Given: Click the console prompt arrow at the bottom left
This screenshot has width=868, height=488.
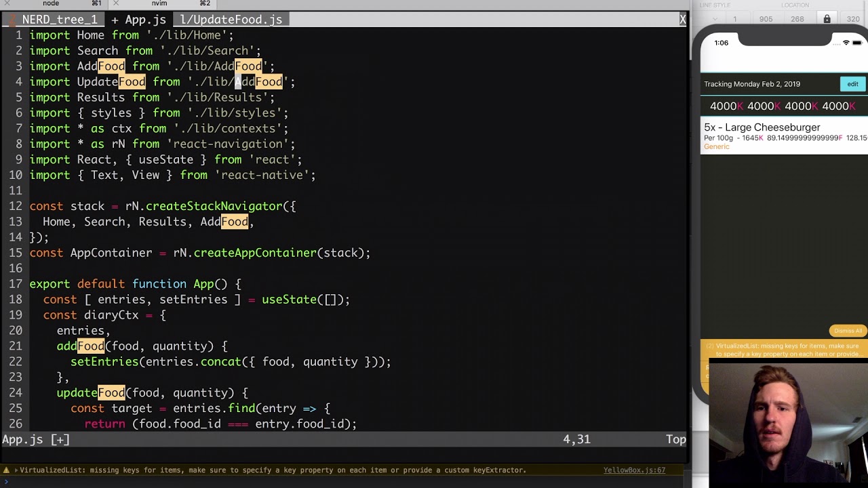Looking at the screenshot, I should (6, 482).
